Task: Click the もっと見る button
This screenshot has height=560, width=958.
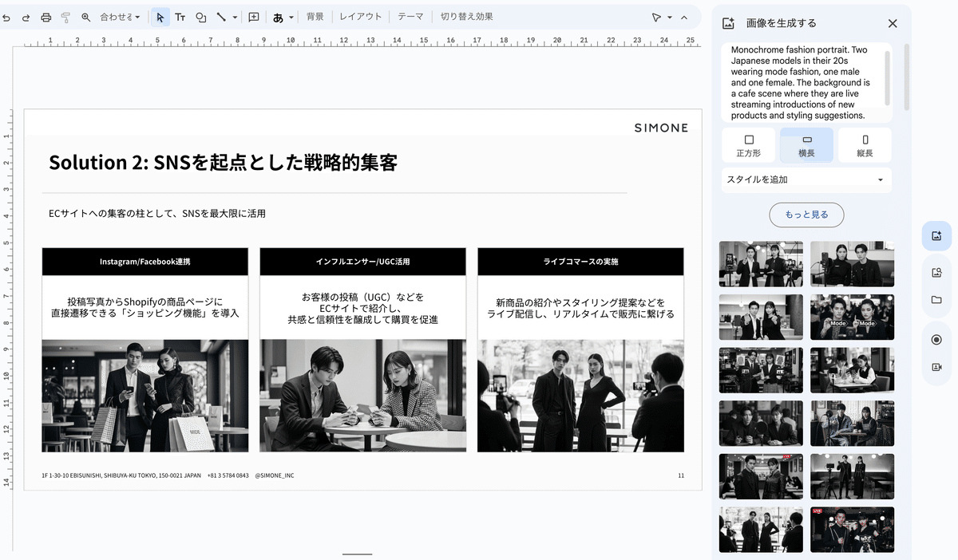Action: click(806, 215)
